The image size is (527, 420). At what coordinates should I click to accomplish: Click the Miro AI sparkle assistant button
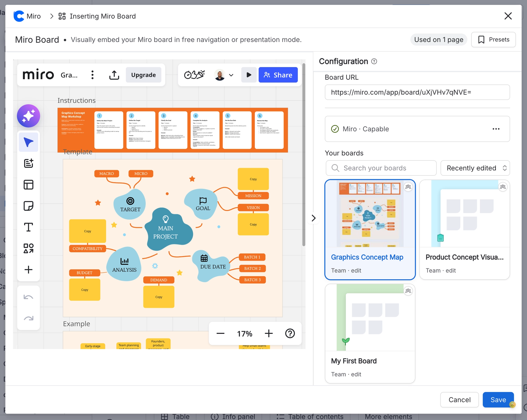click(28, 116)
